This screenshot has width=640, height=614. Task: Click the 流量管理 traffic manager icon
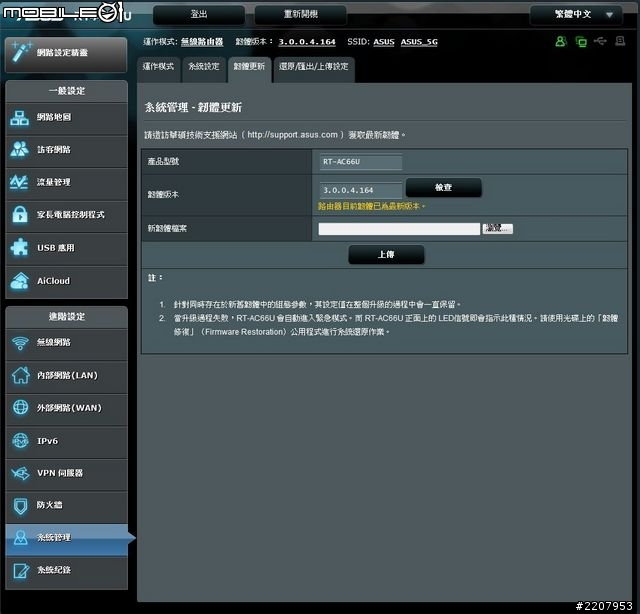pos(20,183)
